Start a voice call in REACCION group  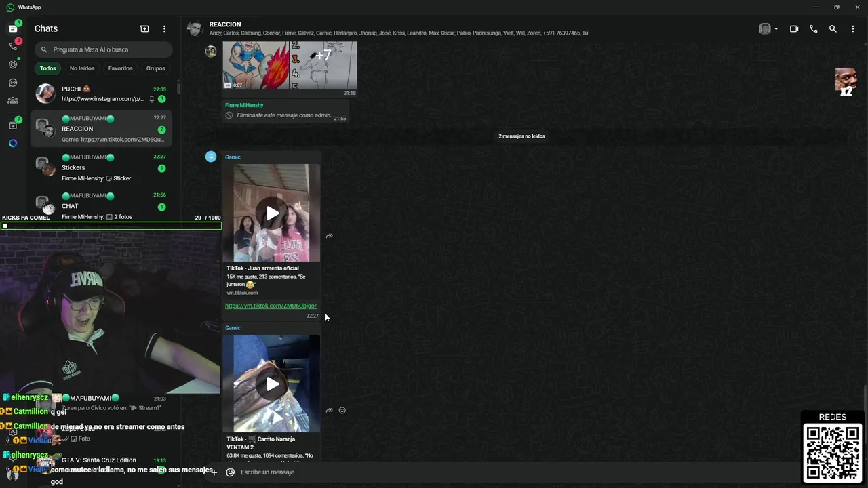[x=814, y=28]
